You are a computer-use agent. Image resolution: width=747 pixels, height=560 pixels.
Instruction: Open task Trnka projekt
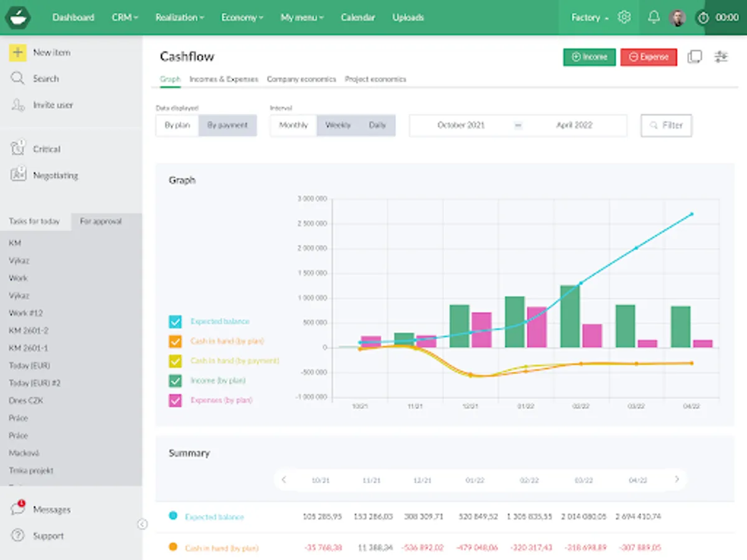pos(31,470)
